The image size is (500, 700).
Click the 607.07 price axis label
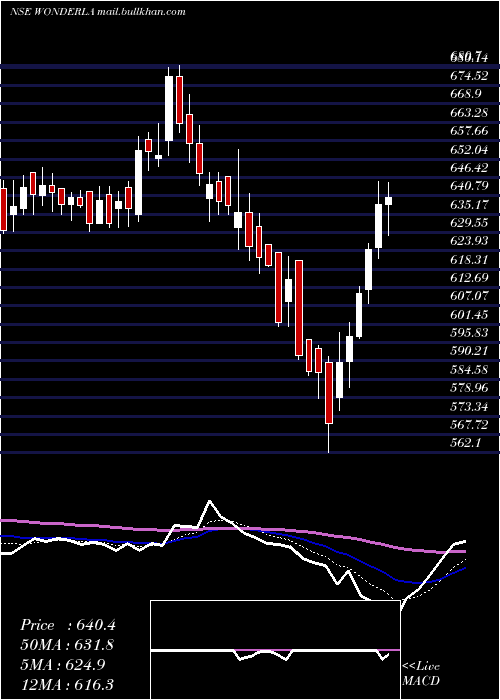(x=469, y=296)
